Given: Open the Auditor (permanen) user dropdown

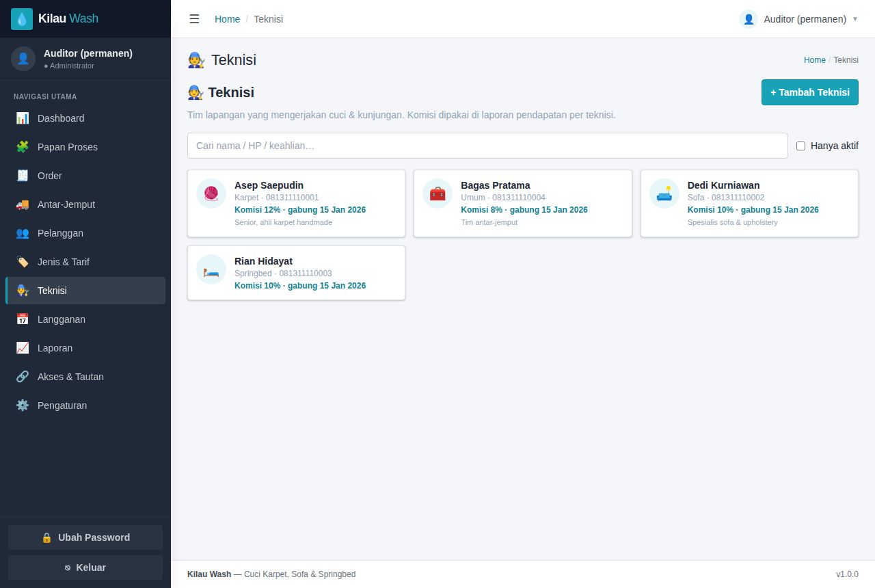Looking at the screenshot, I should click(798, 19).
